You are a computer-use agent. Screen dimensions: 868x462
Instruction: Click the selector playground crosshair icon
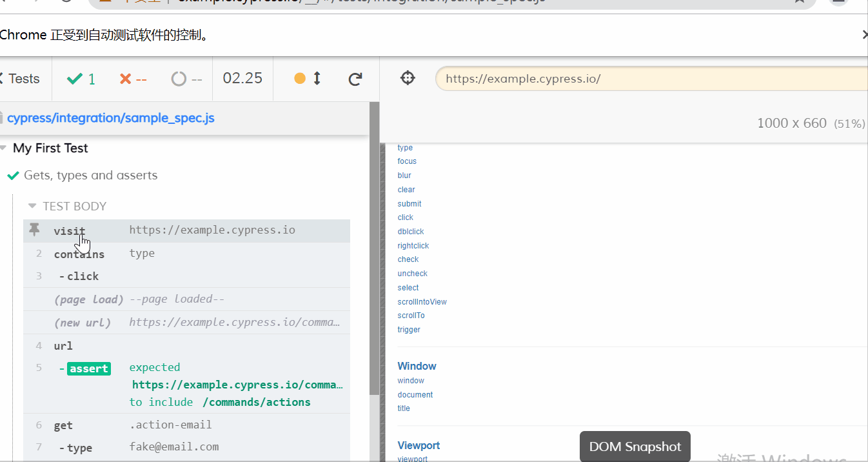408,79
